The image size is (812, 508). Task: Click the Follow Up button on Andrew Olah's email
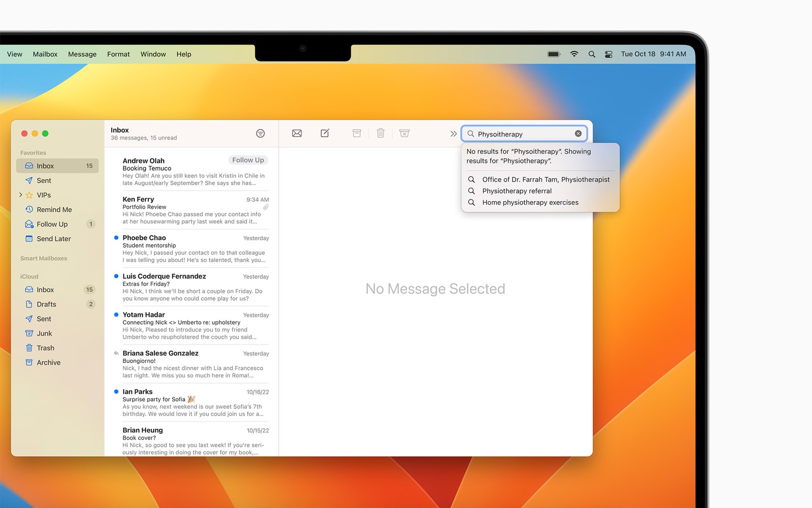(248, 160)
